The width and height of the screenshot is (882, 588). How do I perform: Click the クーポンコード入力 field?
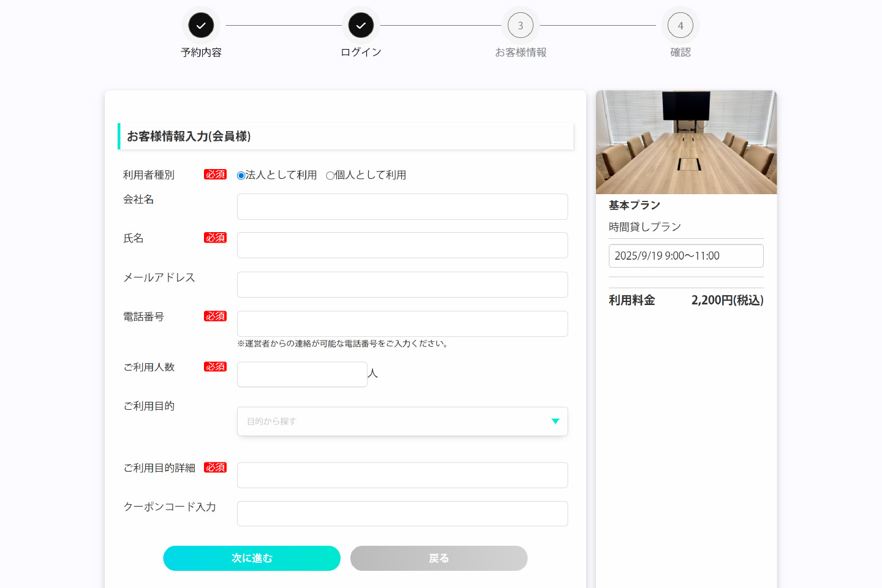402,514
